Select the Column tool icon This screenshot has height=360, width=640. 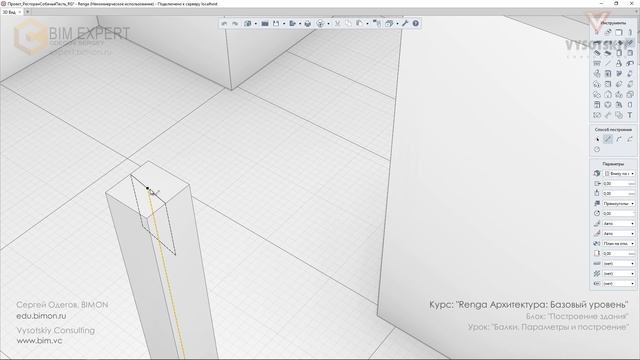click(x=630, y=32)
